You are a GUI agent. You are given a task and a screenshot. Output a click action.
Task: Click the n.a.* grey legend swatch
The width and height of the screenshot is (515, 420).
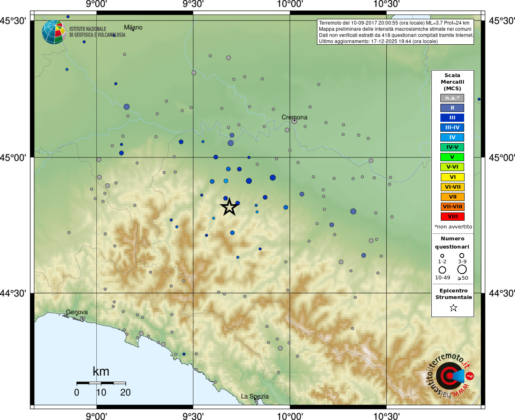452,98
